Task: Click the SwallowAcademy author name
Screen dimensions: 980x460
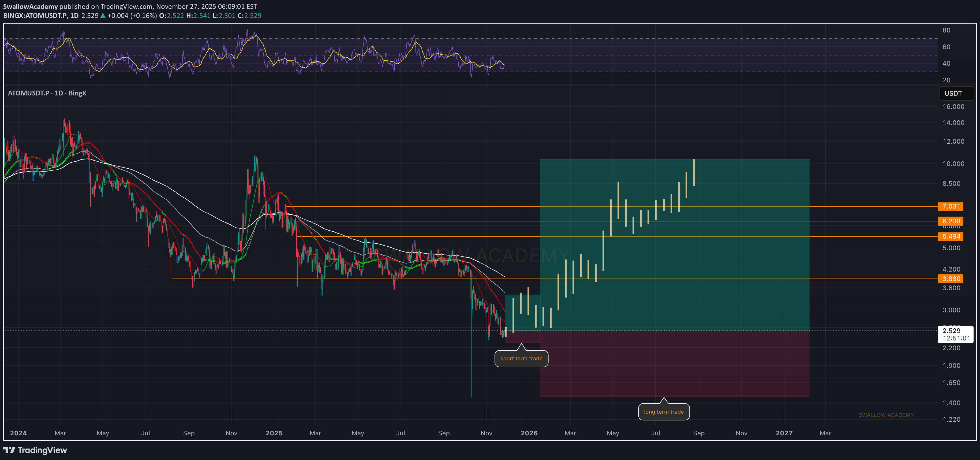Action: [31, 6]
